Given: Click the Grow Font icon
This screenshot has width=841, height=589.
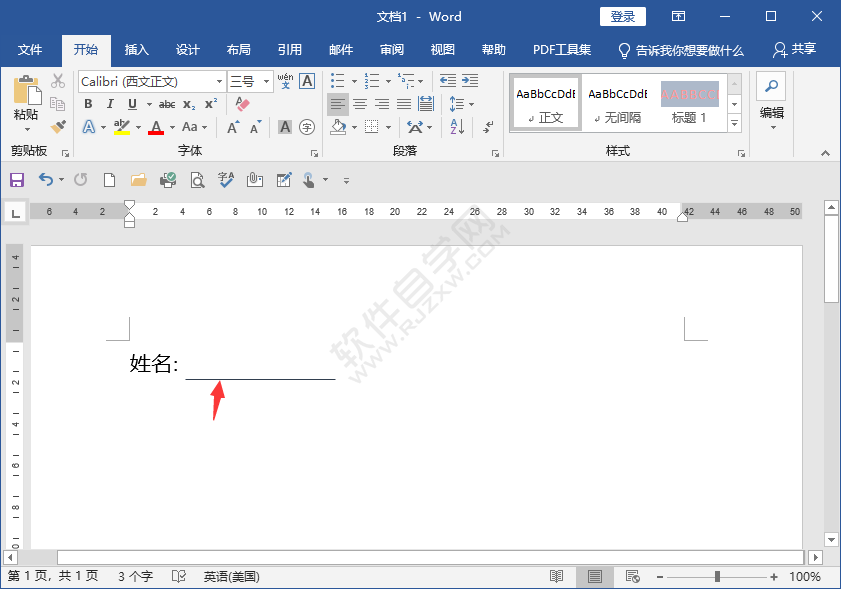Looking at the screenshot, I should [233, 127].
